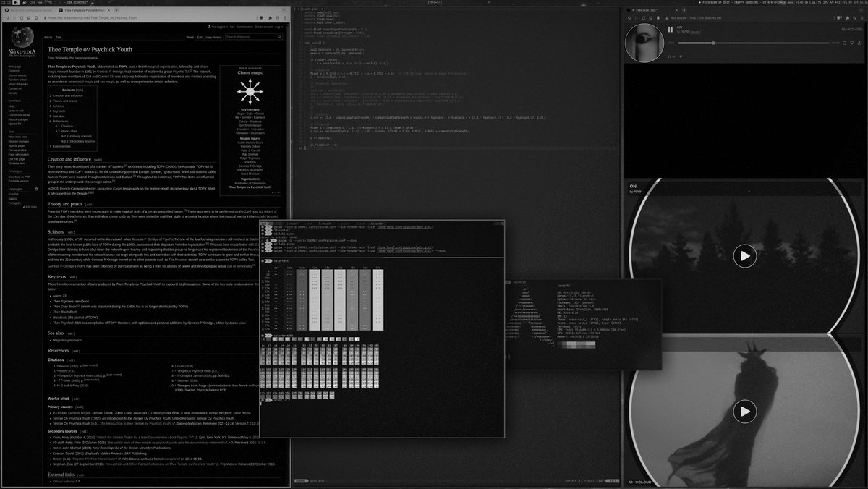This screenshot has width=868, height=489.
Task: Click the AIN track comments count icon
Action: click(x=681, y=56)
